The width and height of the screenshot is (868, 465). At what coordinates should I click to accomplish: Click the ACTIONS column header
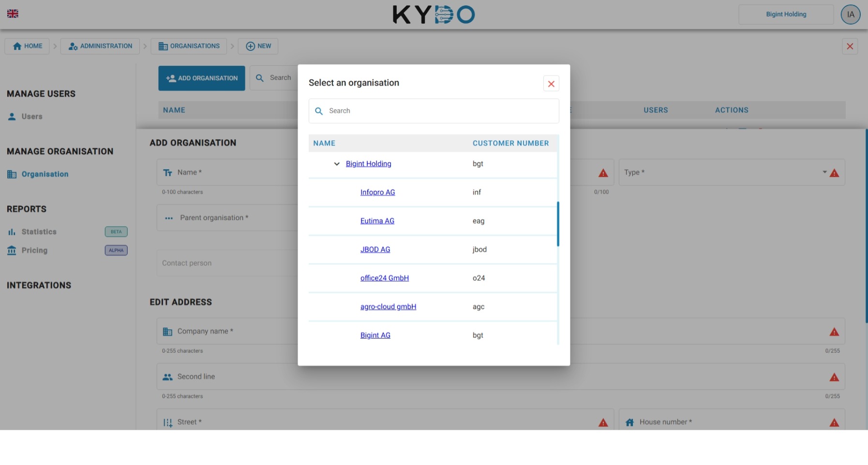732,110
